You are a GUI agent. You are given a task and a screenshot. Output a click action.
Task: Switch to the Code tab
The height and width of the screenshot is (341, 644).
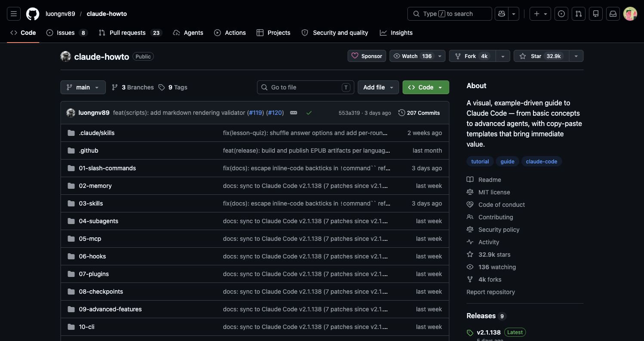pos(23,33)
